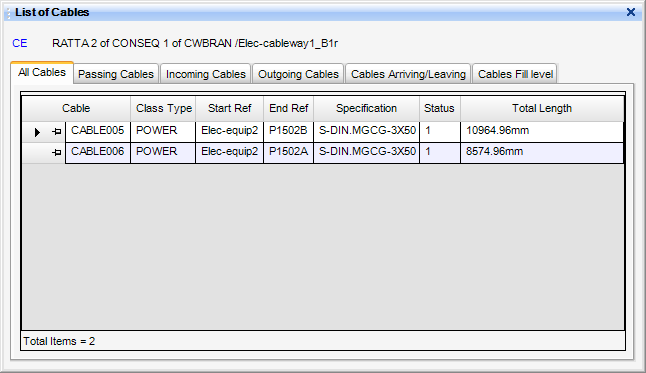Click the CE link label
Image resolution: width=646 pixels, height=373 pixels.
pyautogui.click(x=20, y=43)
